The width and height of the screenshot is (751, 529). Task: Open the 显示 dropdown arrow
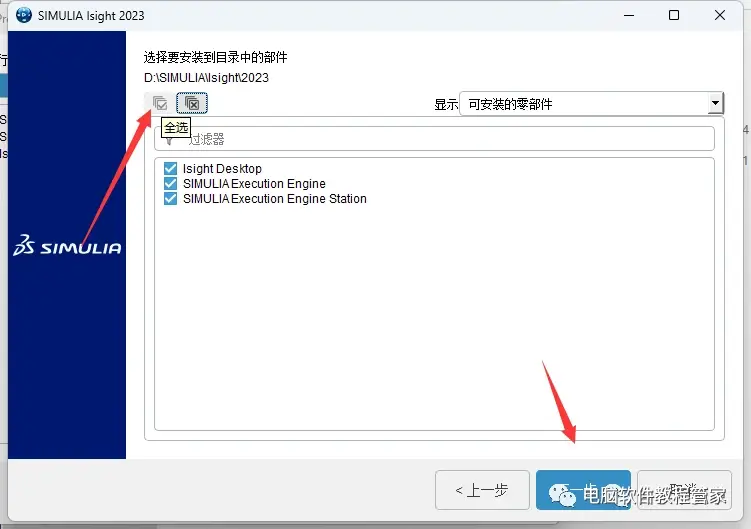point(715,103)
